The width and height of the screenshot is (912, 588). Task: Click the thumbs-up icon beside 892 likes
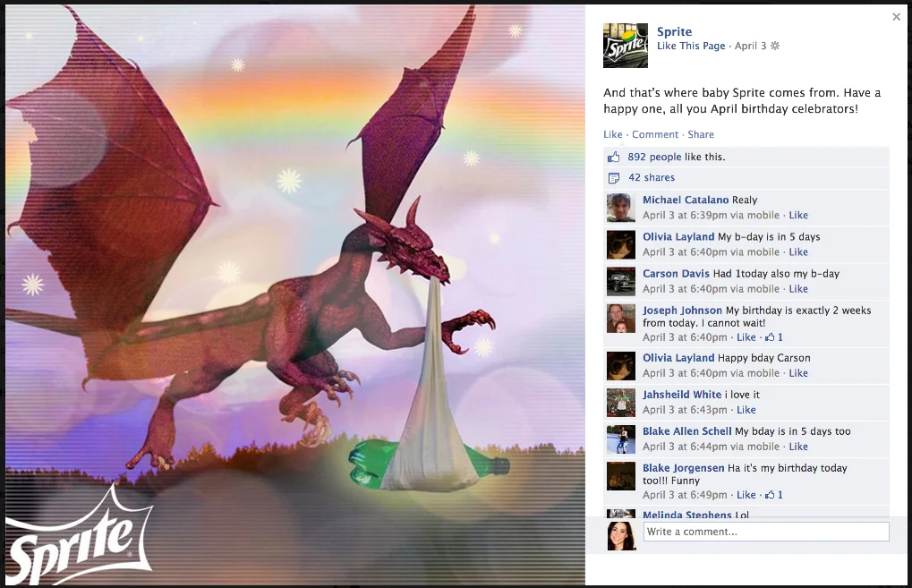click(616, 156)
